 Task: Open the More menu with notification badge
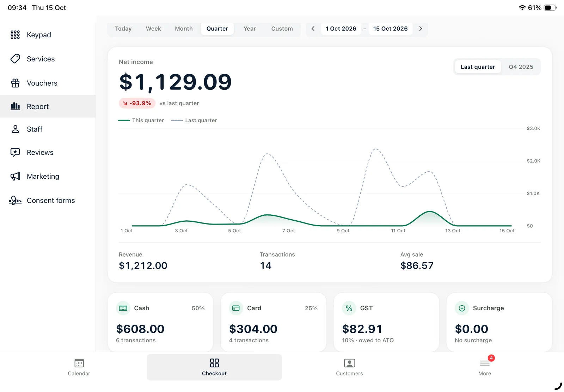[x=485, y=367]
